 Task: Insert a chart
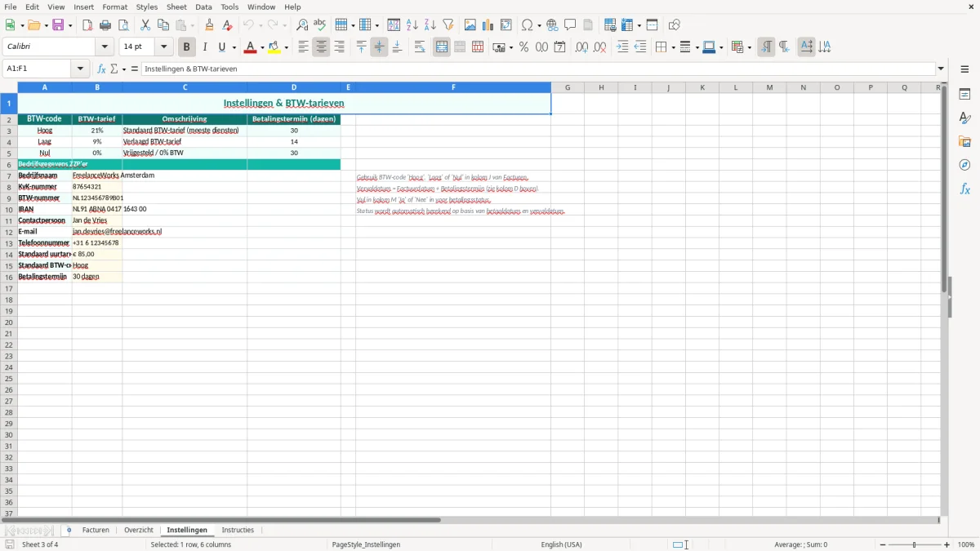tap(488, 25)
